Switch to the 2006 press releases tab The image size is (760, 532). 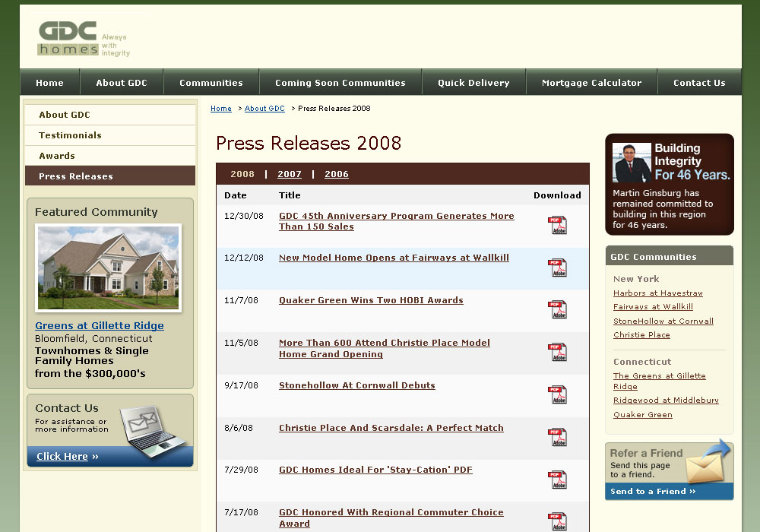click(x=337, y=174)
